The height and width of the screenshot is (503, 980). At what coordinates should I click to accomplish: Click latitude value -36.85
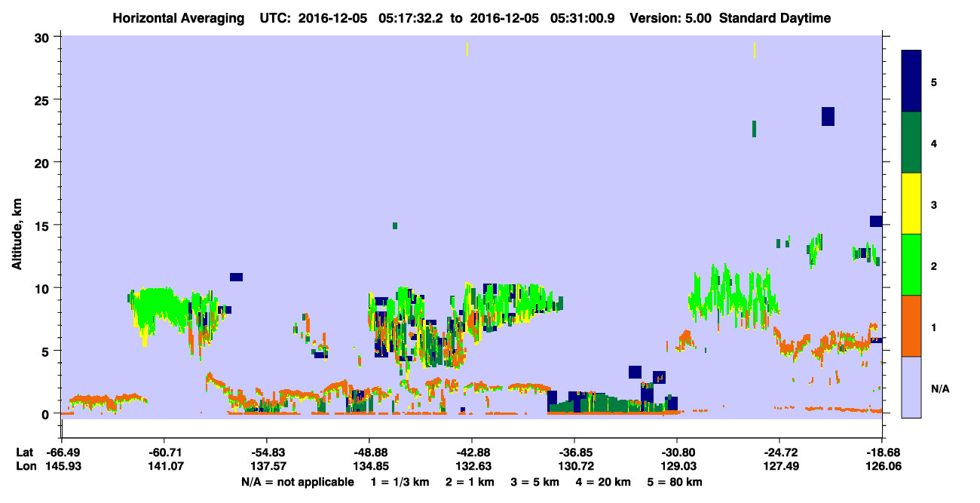coord(574,452)
